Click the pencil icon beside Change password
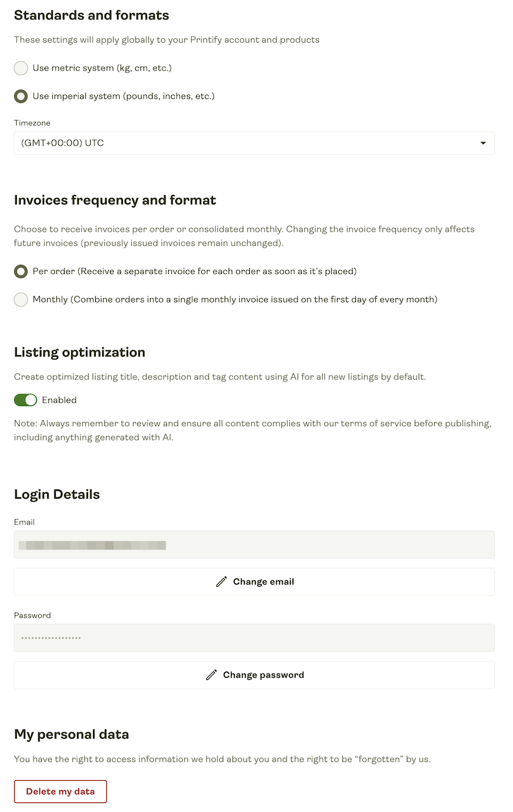Image resolution: width=513 pixels, height=812 pixels. pos(212,675)
